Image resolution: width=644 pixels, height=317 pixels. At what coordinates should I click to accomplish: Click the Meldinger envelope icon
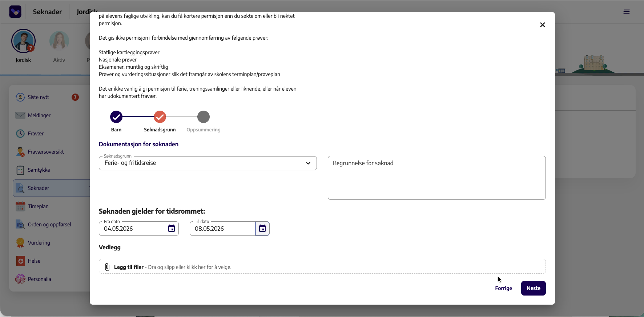[20, 115]
